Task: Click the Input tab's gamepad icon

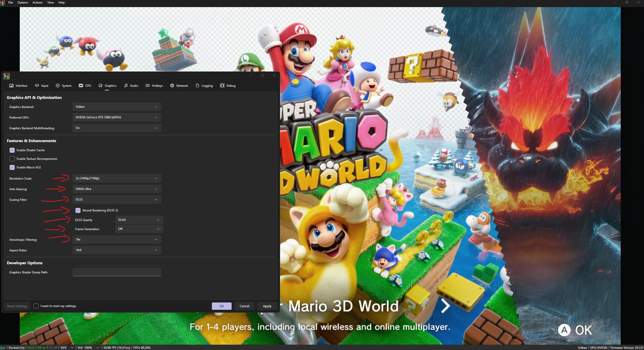Action: 37,85
